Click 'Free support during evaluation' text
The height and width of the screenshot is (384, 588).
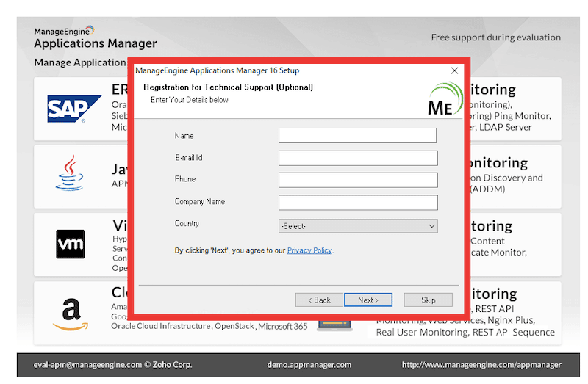pyautogui.click(x=495, y=37)
